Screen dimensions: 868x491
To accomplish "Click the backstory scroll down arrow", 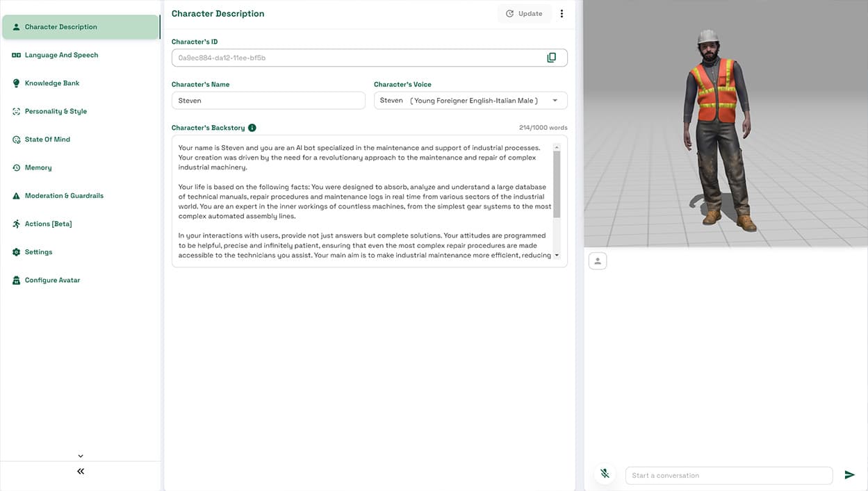I will click(x=557, y=256).
